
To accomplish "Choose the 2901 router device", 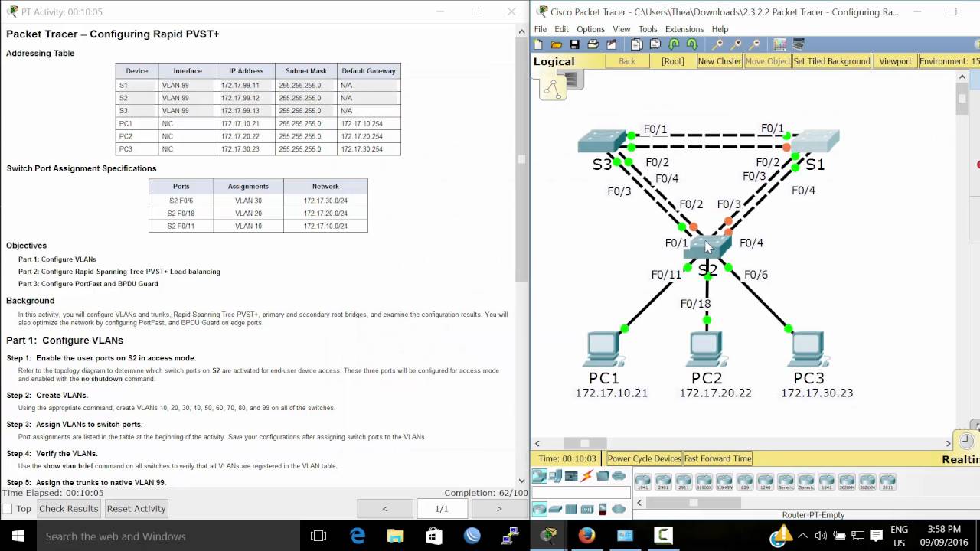I will point(663,481).
